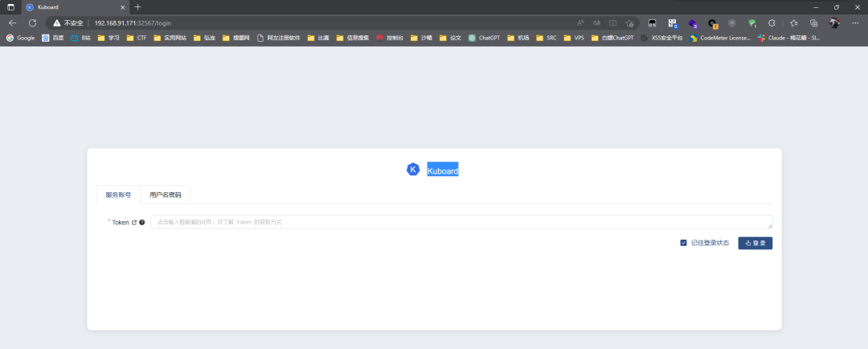This screenshot has width=868, height=349.
Task: Expand the 沙箱 bookmark folder
Action: (421, 39)
